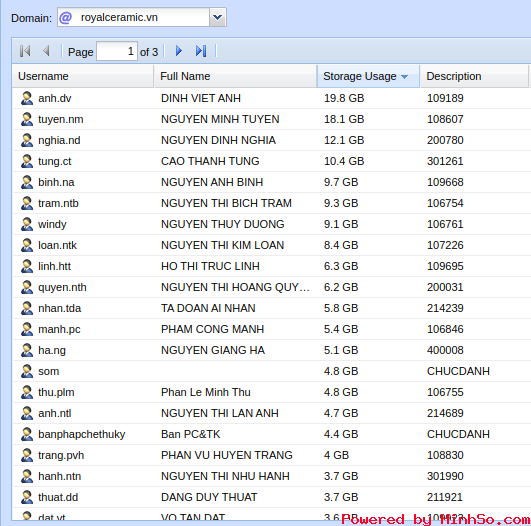
Task: Click the user icon for tram.ntb
Action: (27, 203)
